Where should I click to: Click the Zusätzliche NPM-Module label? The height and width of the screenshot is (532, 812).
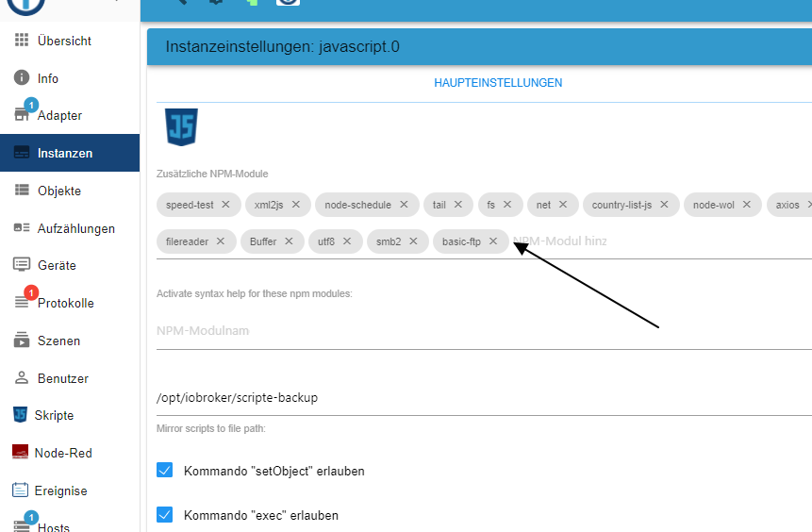point(212,175)
